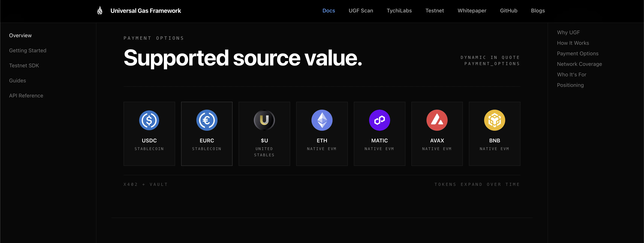Navigate to the GitHub link
The image size is (644, 243).
coord(509,11)
